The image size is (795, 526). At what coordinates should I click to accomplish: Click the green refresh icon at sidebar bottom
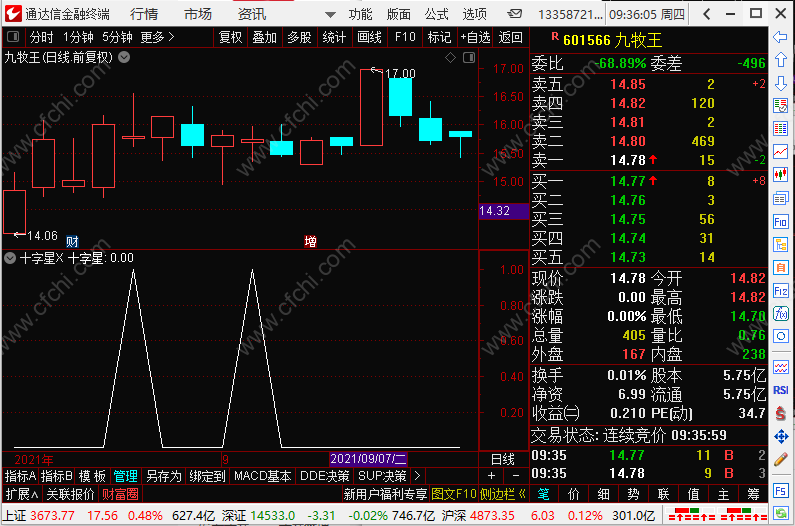pos(780,513)
